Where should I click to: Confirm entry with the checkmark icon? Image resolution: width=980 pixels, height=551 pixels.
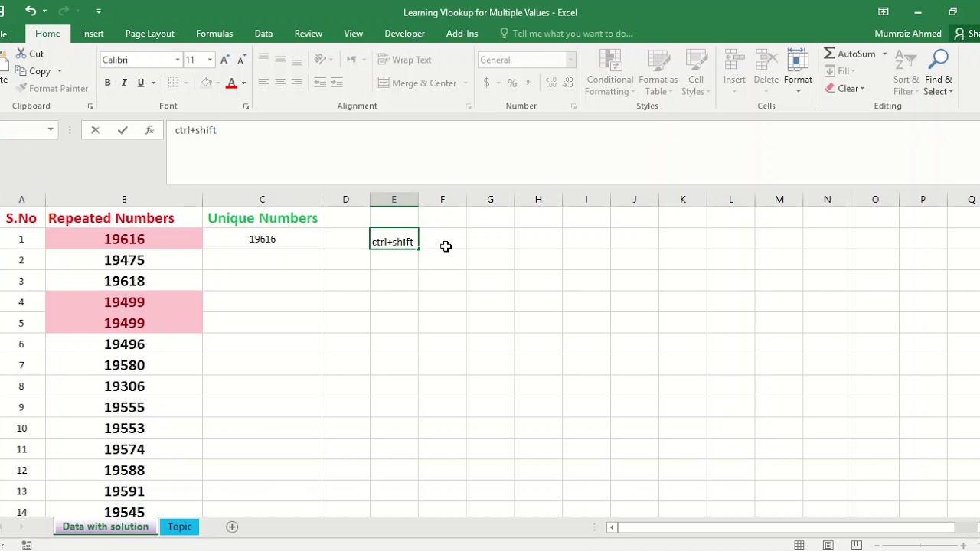coord(122,130)
